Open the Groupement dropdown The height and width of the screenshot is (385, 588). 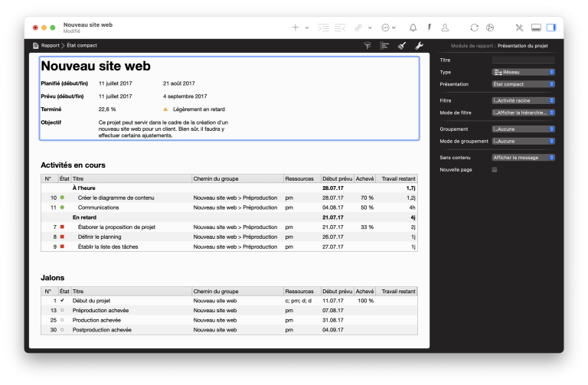[523, 129]
